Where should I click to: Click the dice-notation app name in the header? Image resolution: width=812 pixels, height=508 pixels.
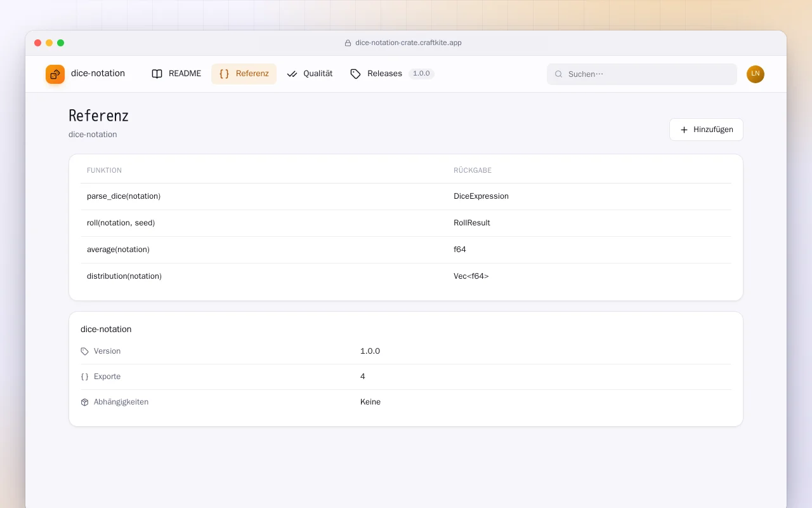98,74
